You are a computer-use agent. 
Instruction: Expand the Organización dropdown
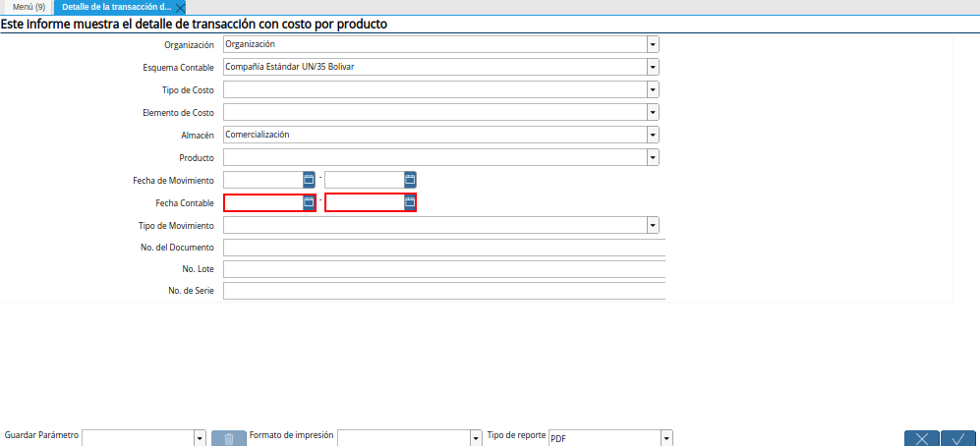[653, 45]
